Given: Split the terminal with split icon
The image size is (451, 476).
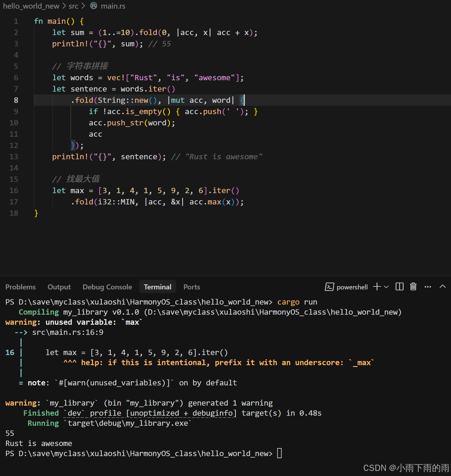Looking at the screenshot, I should tap(400, 287).
